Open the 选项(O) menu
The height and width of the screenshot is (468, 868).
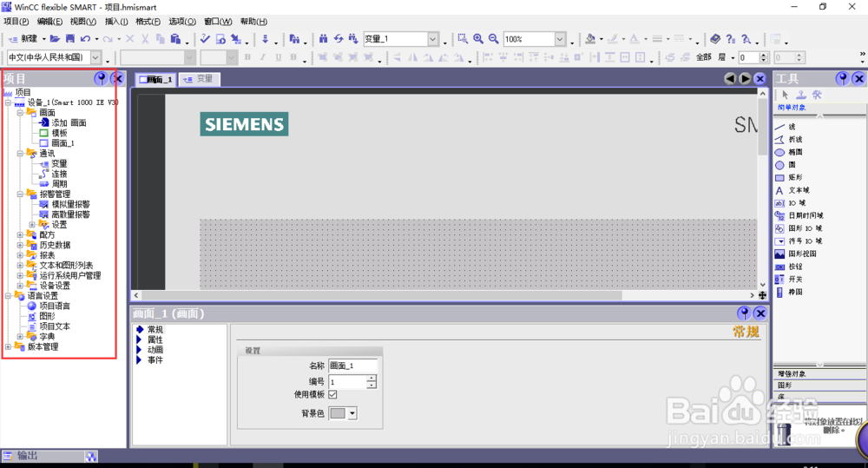pos(182,22)
